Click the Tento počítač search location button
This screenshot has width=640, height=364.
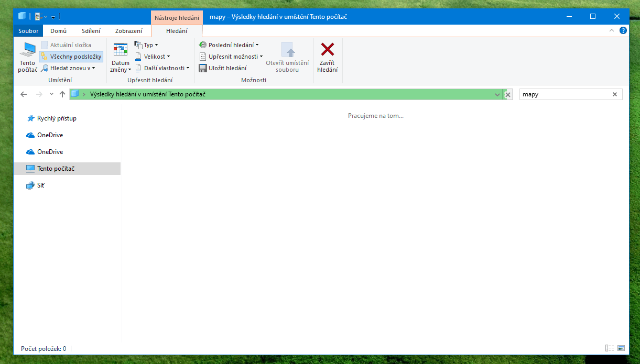point(28,58)
